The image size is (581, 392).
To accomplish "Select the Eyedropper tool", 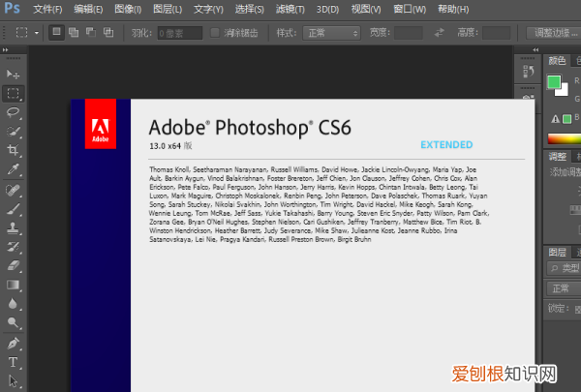I will click(x=14, y=169).
